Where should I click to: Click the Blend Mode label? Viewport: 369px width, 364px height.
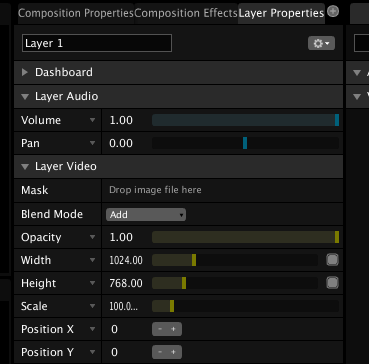point(52,214)
